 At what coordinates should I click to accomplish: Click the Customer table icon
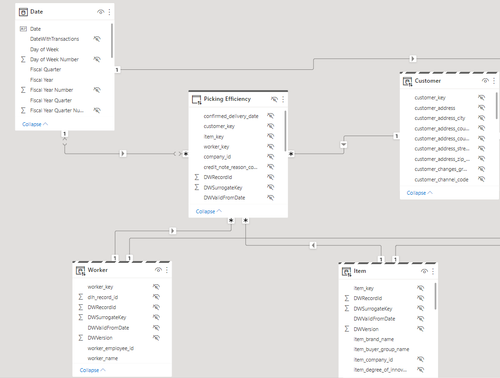(407, 81)
